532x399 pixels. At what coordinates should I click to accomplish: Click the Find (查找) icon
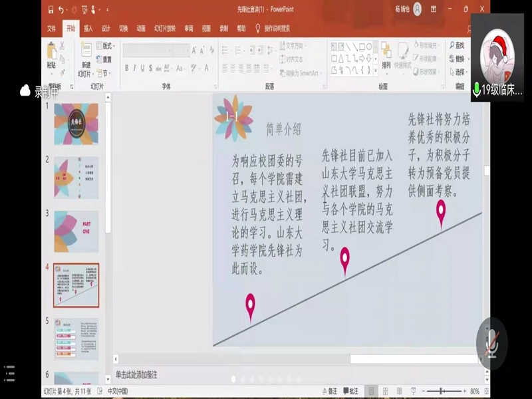click(x=457, y=46)
